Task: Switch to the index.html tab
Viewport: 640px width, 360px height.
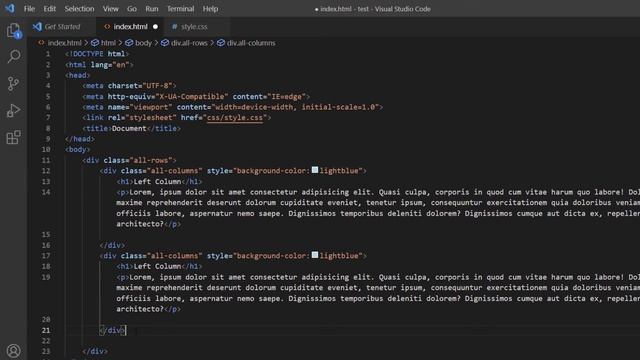Action: click(x=130, y=27)
